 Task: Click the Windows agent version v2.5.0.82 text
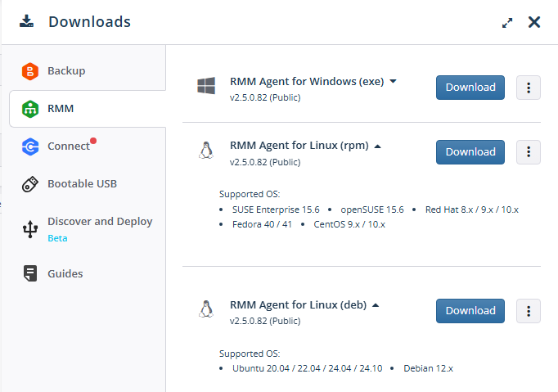265,97
